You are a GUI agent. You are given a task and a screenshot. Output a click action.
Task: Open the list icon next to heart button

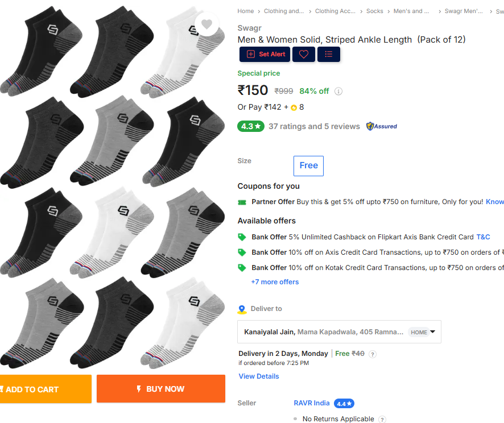click(x=328, y=54)
